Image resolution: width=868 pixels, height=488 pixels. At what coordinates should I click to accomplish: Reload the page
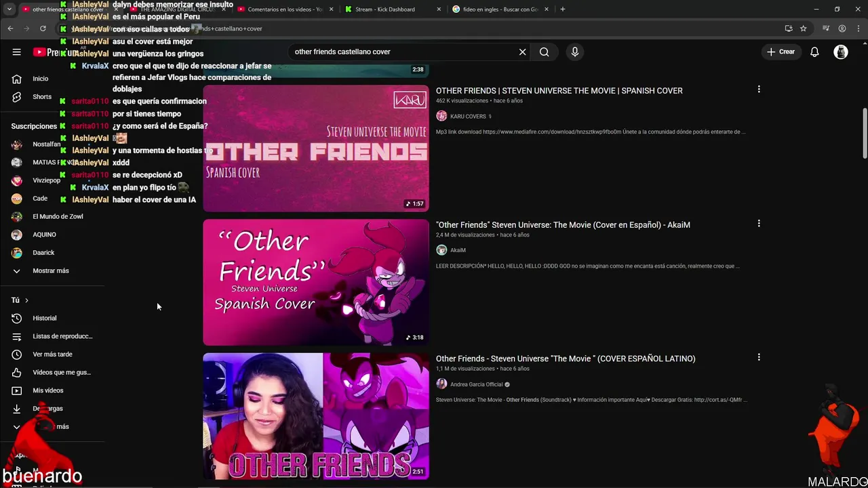[x=43, y=28]
